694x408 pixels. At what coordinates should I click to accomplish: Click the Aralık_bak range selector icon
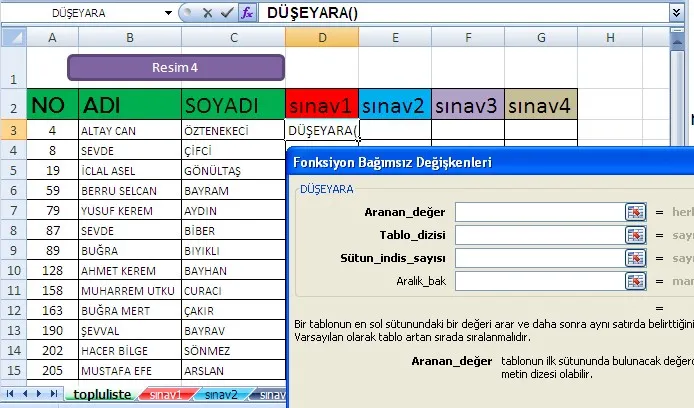634,281
